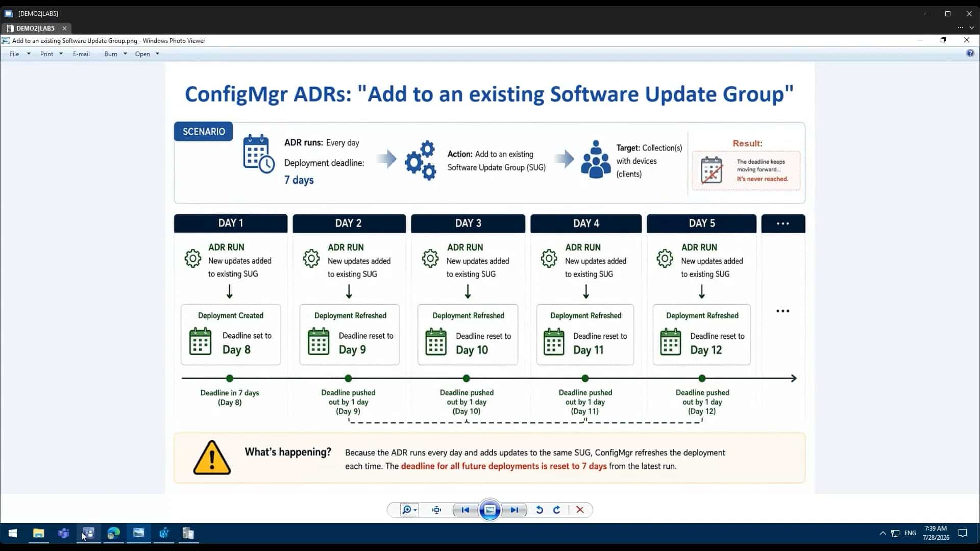Rotate the picture counterclockwise
The height and width of the screenshot is (551, 980).
point(540,510)
